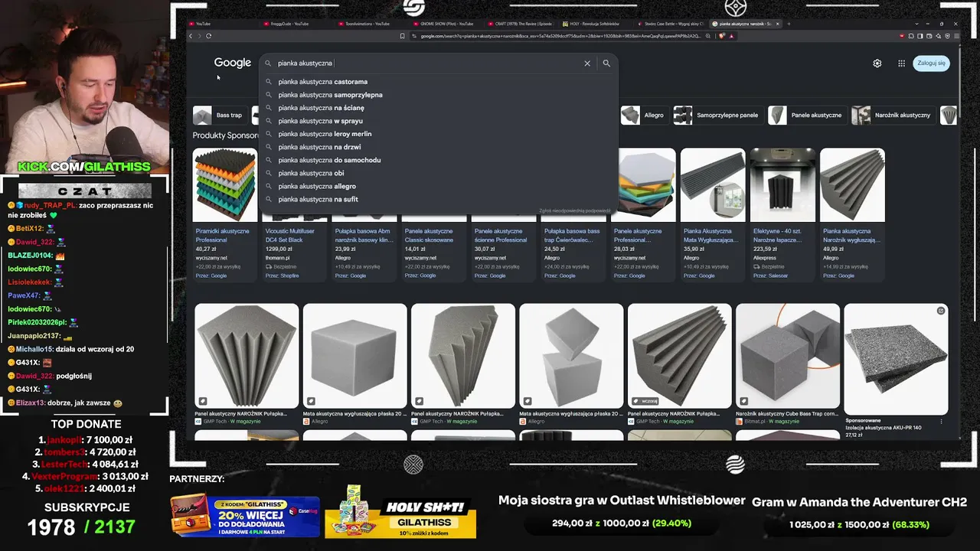Image resolution: width=980 pixels, height=551 pixels.
Task: Clear the search box with the X icon
Action: [587, 64]
